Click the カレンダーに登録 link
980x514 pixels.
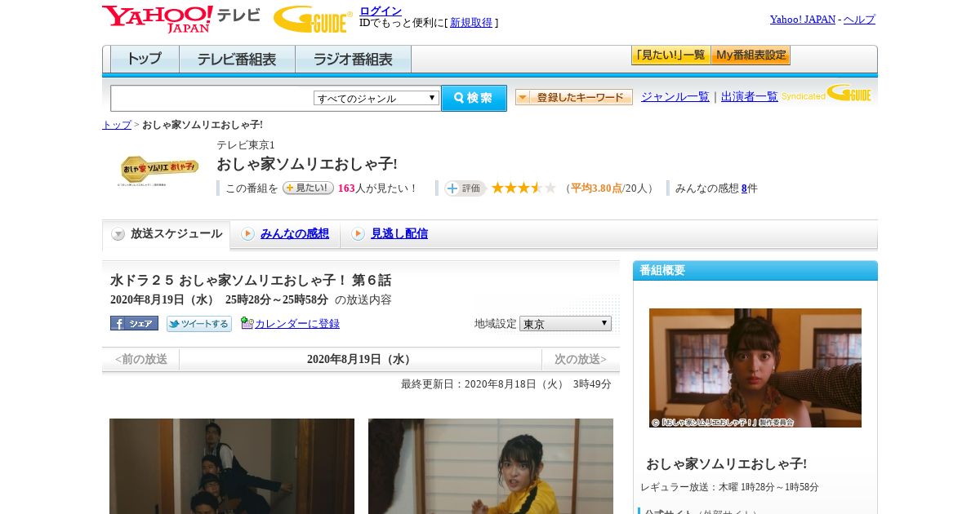pyautogui.click(x=297, y=324)
